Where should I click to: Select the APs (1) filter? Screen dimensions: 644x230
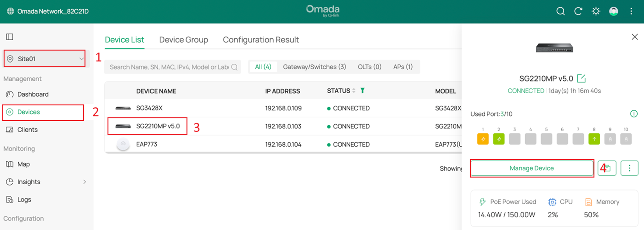pyautogui.click(x=403, y=67)
